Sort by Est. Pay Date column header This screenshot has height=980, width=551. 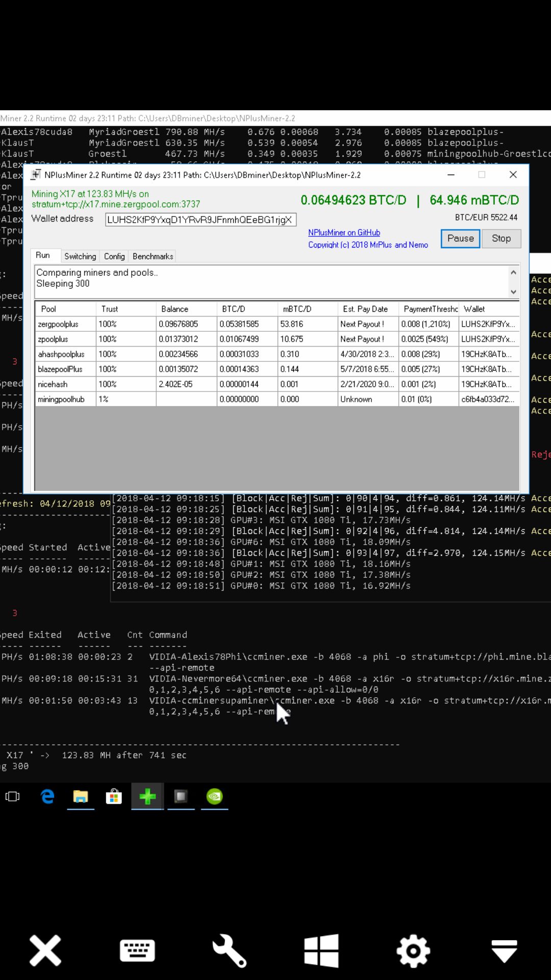coord(368,309)
